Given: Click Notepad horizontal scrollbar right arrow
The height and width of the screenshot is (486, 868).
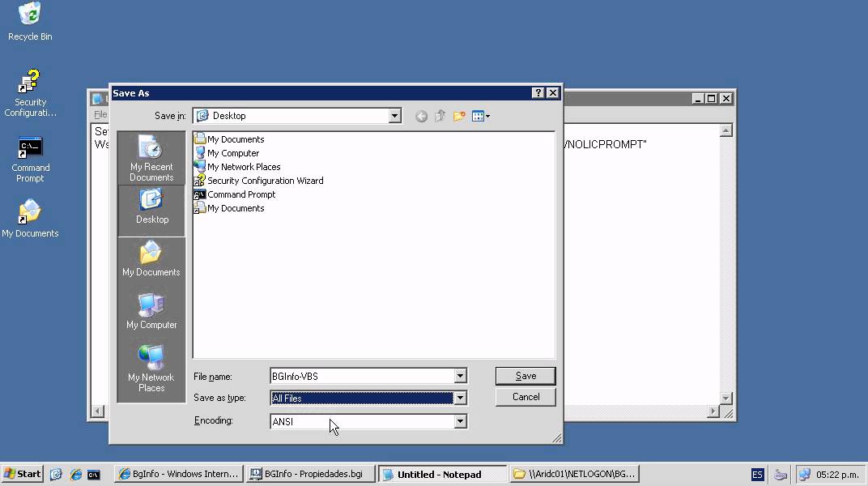Looking at the screenshot, I should [713, 411].
